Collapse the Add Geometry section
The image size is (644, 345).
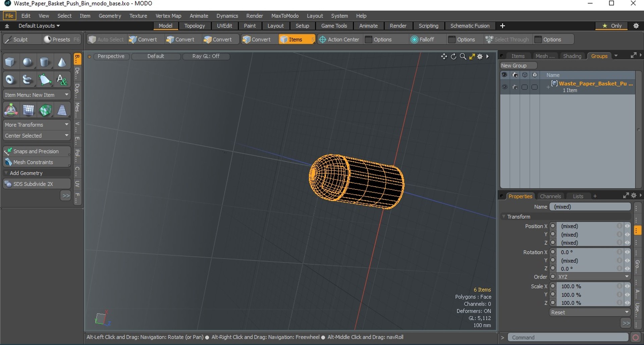click(6, 173)
